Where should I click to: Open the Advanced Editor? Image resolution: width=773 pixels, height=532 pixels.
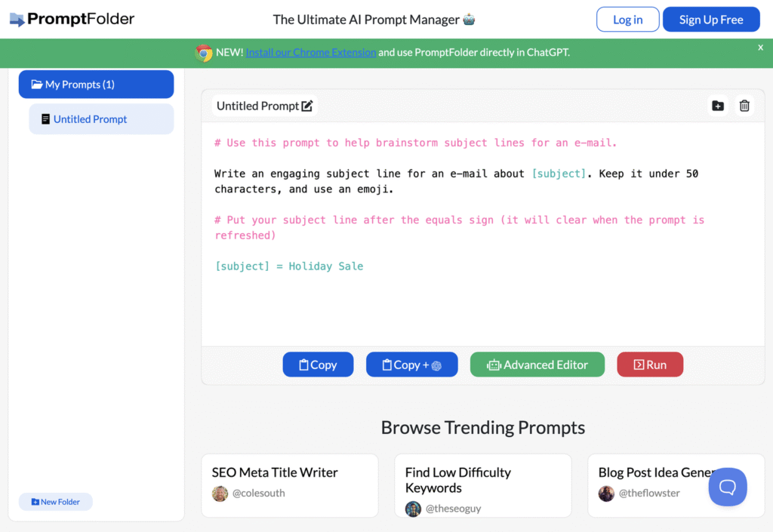pos(537,364)
